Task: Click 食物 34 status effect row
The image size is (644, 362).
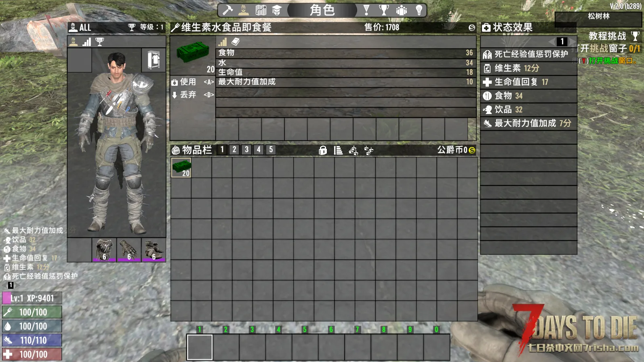Action: click(x=528, y=96)
